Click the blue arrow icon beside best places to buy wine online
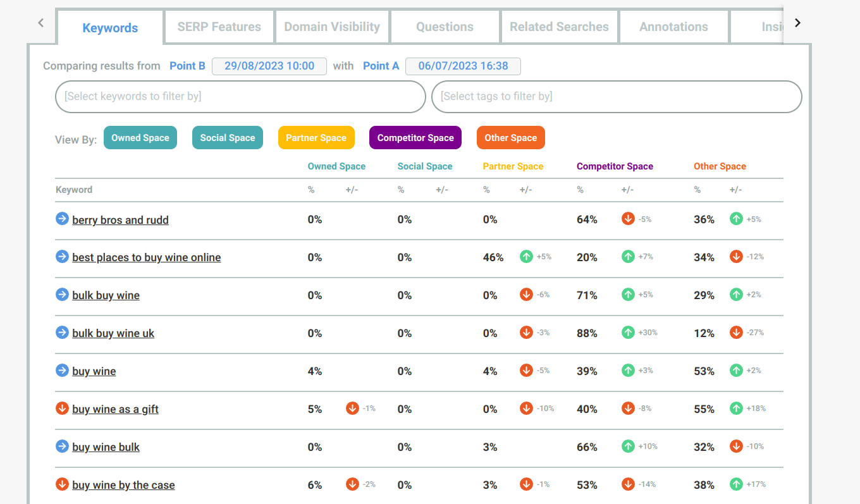This screenshot has width=860, height=504. point(62,257)
